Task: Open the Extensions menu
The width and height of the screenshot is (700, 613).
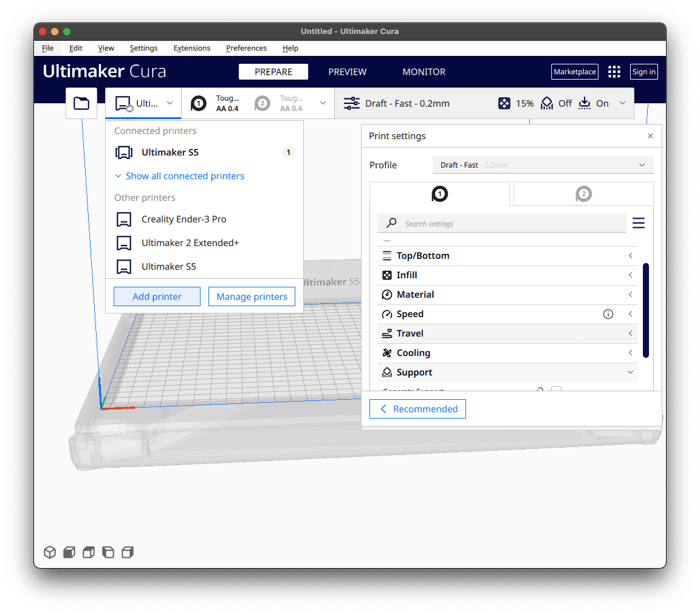Action: pyautogui.click(x=192, y=48)
